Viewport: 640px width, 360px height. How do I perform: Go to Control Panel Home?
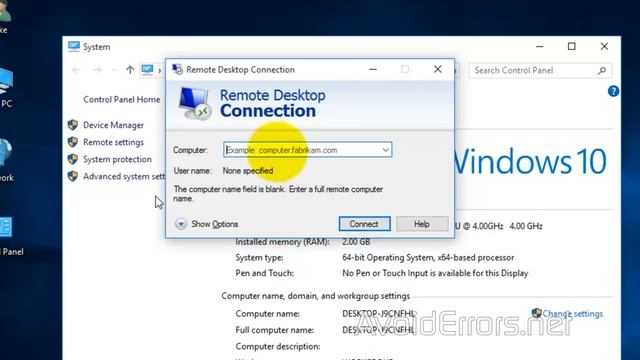click(122, 100)
